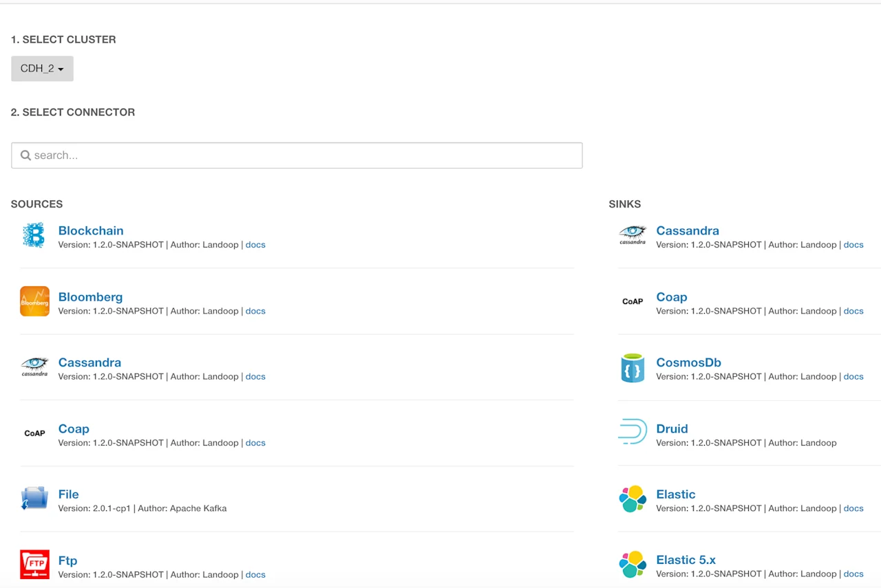Open docs link for Cassandra source
This screenshot has height=588, width=881.
[255, 377]
